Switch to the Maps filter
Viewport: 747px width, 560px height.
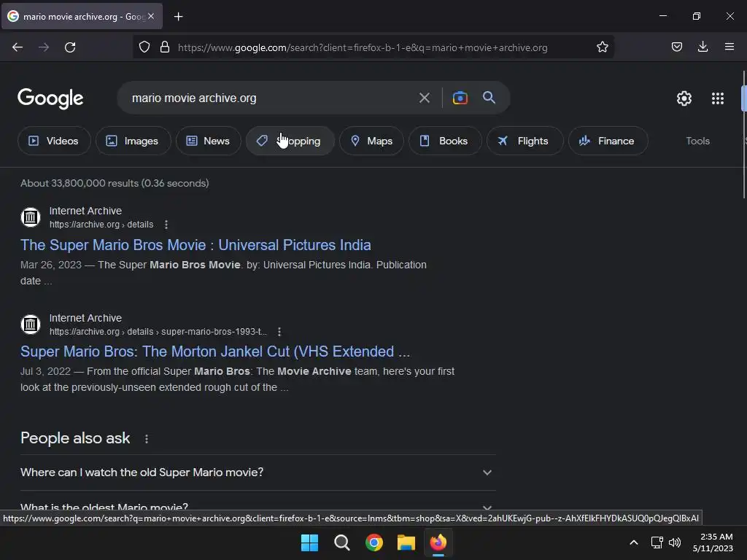[x=371, y=141]
